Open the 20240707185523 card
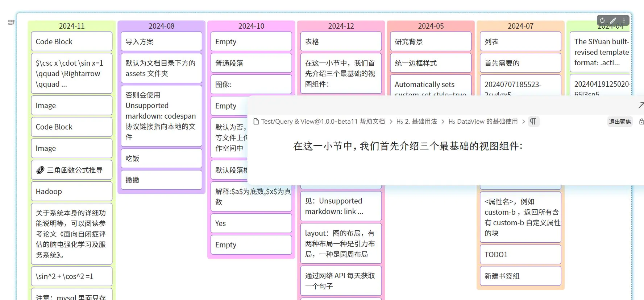 tap(520, 85)
